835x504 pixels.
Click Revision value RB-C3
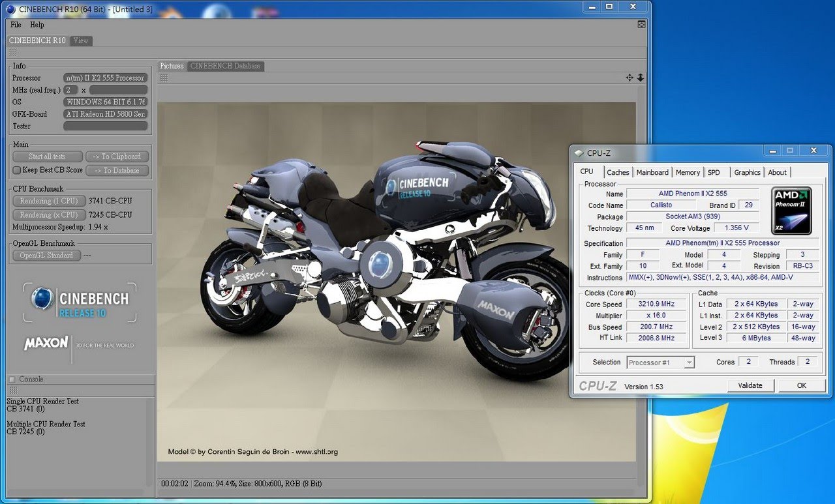802,266
